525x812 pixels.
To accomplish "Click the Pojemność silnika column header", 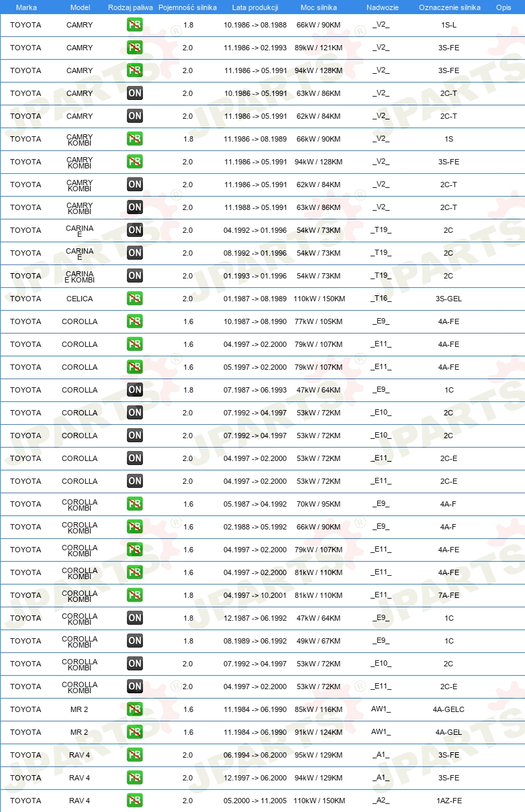I will point(188,7).
